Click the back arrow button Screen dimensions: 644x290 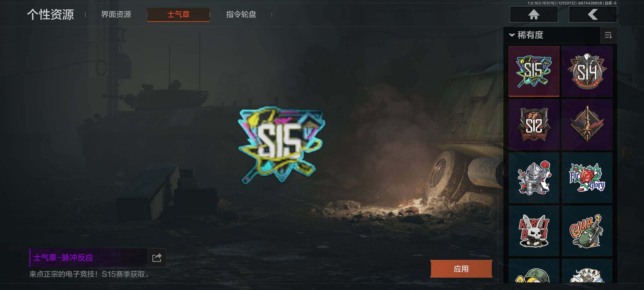[593, 14]
